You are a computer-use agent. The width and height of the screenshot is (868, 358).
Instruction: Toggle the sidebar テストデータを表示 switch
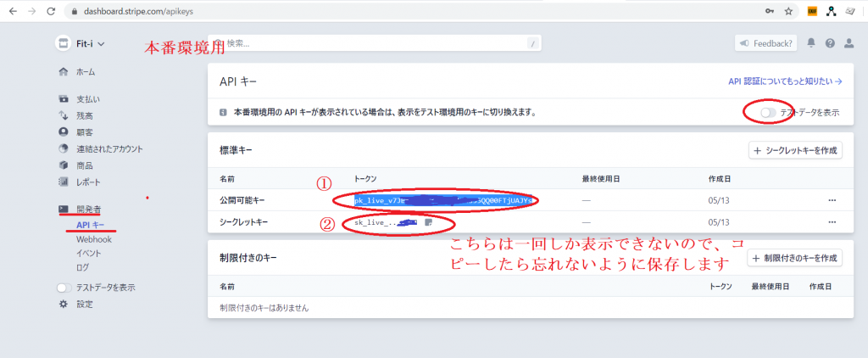[x=64, y=288]
